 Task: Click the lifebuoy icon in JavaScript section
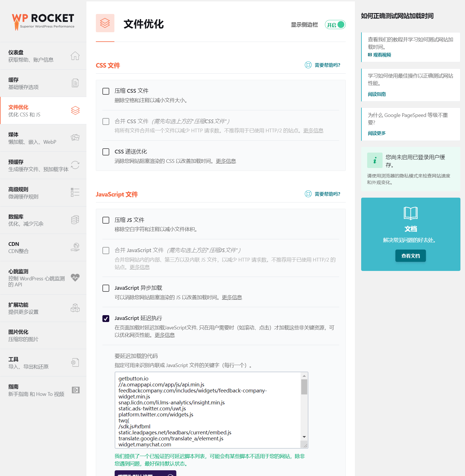click(308, 194)
